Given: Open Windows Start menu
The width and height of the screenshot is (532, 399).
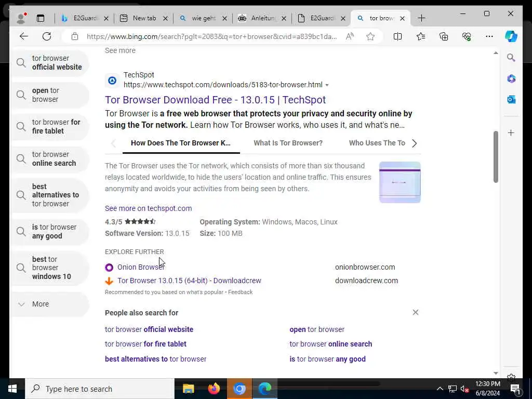Looking at the screenshot, I should [x=12, y=389].
